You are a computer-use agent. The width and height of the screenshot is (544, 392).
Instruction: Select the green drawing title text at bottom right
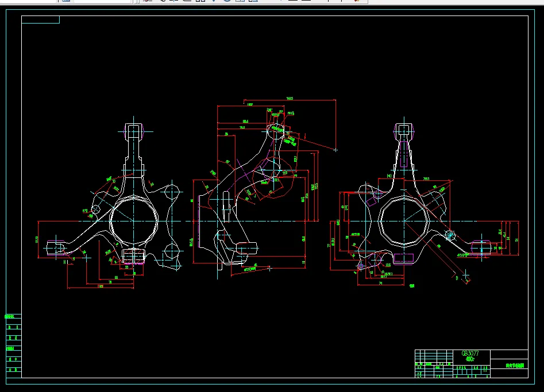[x=515, y=366]
